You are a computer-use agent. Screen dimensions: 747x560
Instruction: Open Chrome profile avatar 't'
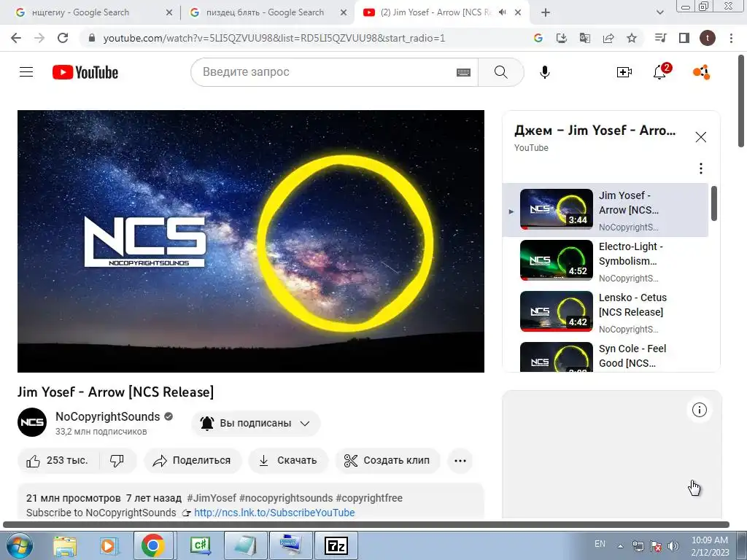pyautogui.click(x=708, y=38)
